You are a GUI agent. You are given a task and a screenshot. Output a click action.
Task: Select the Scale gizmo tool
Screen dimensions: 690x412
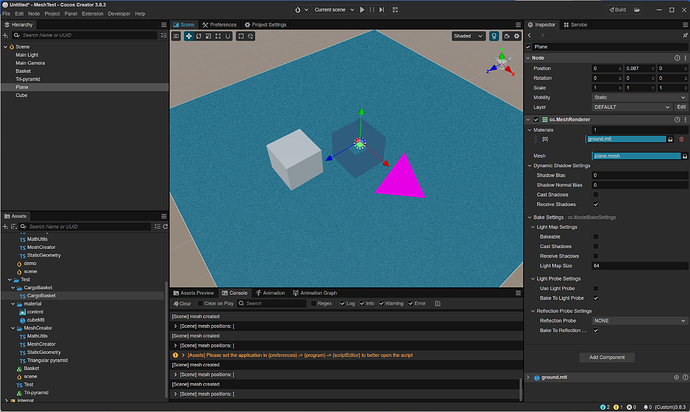(208, 36)
